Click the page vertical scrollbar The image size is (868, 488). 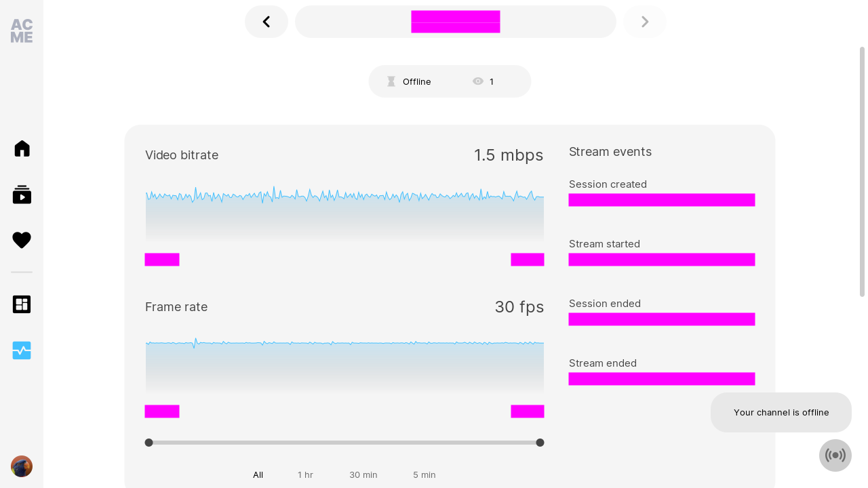[863, 171]
